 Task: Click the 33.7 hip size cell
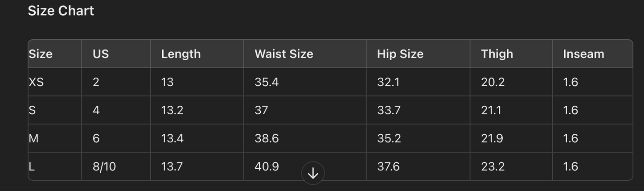[389, 110]
